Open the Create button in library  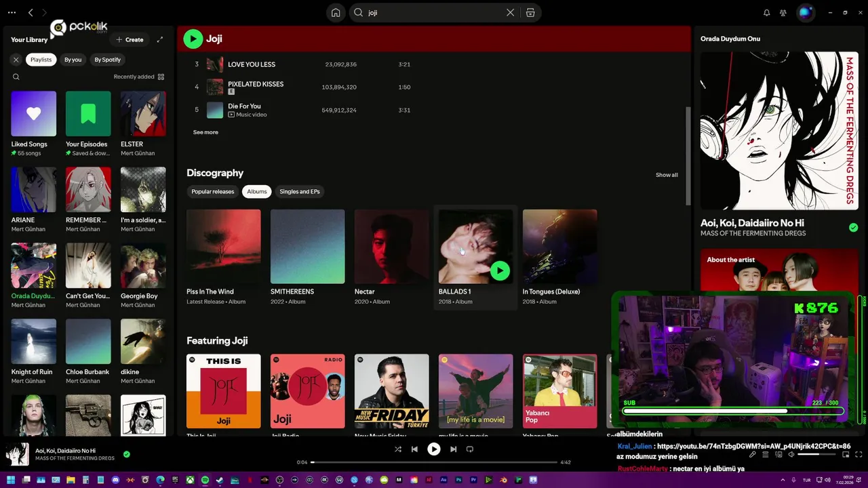point(130,39)
